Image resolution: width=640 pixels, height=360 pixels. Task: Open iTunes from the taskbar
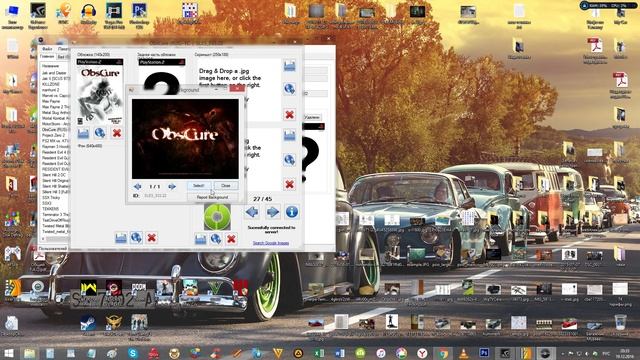[x=381, y=353]
